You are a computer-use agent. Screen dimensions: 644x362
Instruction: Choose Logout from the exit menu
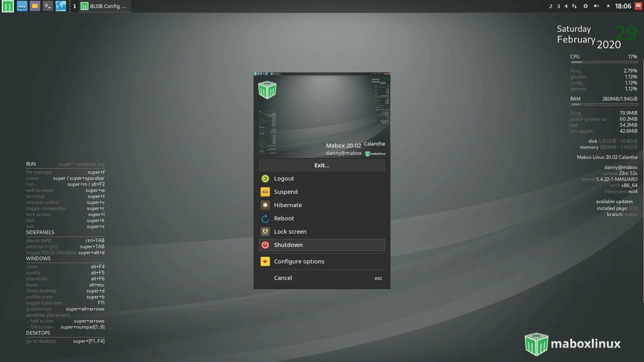[x=322, y=179]
